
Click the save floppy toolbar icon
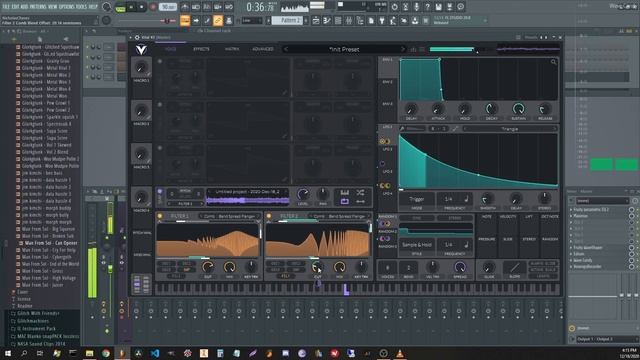[438, 7]
